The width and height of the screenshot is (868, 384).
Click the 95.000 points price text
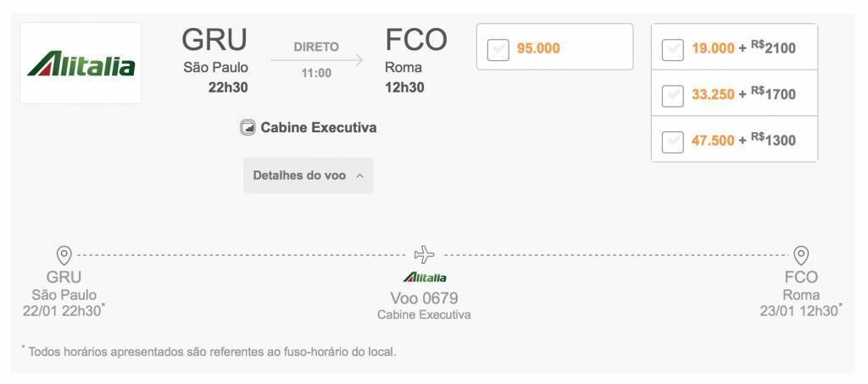point(538,48)
